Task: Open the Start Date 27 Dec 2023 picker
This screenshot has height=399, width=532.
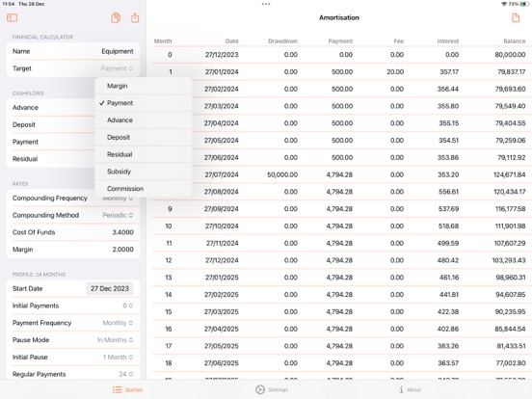Action: [x=110, y=288]
